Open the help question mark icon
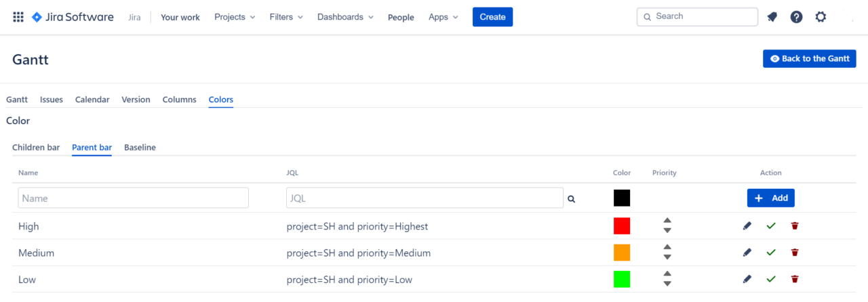 tap(796, 17)
